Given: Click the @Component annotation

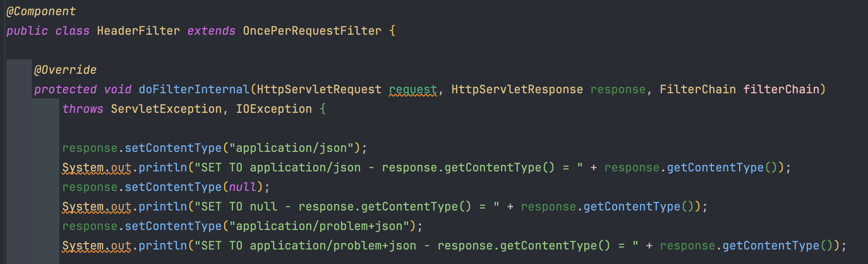Looking at the screenshot, I should coord(41,12).
